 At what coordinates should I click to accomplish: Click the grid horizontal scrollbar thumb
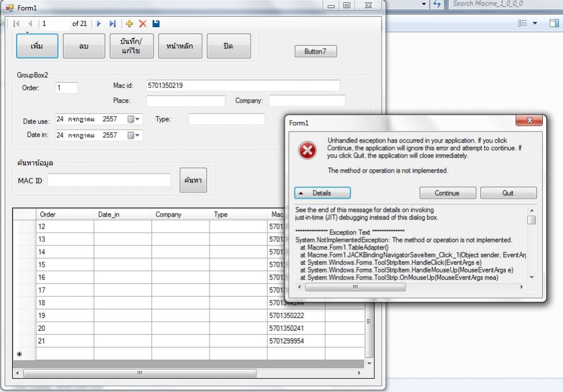140,373
